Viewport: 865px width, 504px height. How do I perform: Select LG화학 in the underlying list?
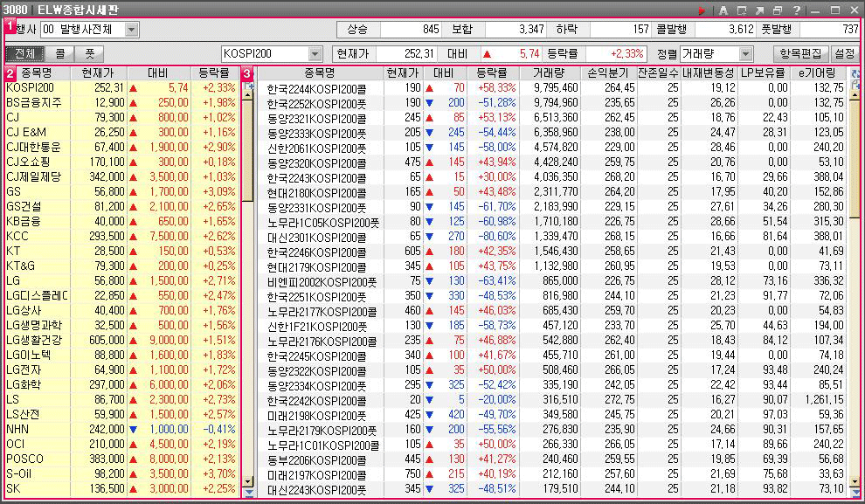(121, 385)
